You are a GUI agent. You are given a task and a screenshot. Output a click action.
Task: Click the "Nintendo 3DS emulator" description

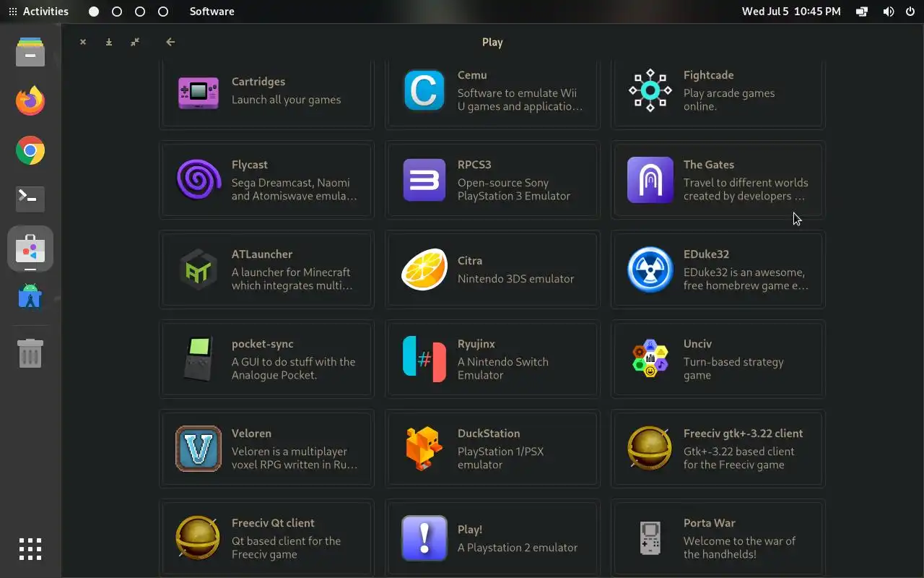(x=515, y=279)
